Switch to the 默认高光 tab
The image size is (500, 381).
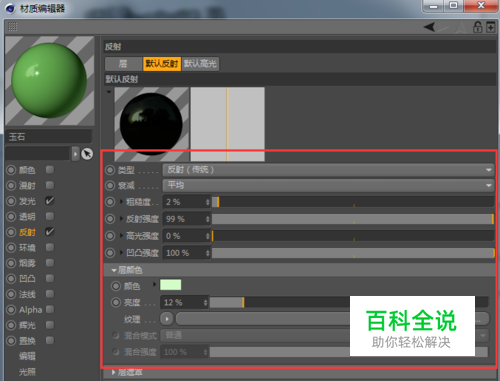200,64
